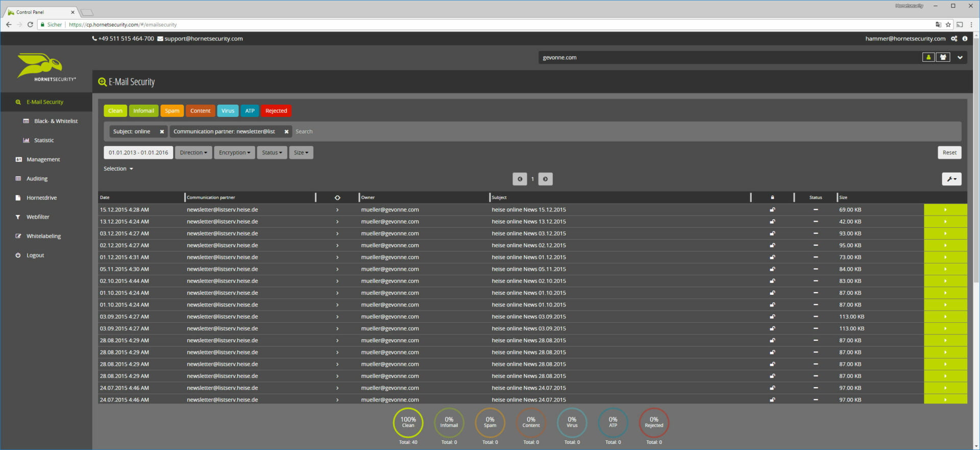Open the Direction dropdown
980x450 pixels.
point(193,153)
